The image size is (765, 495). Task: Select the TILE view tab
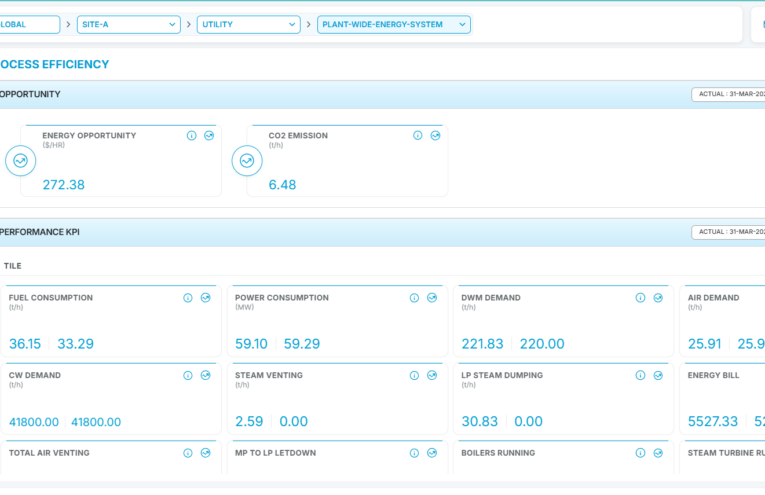pos(13,266)
